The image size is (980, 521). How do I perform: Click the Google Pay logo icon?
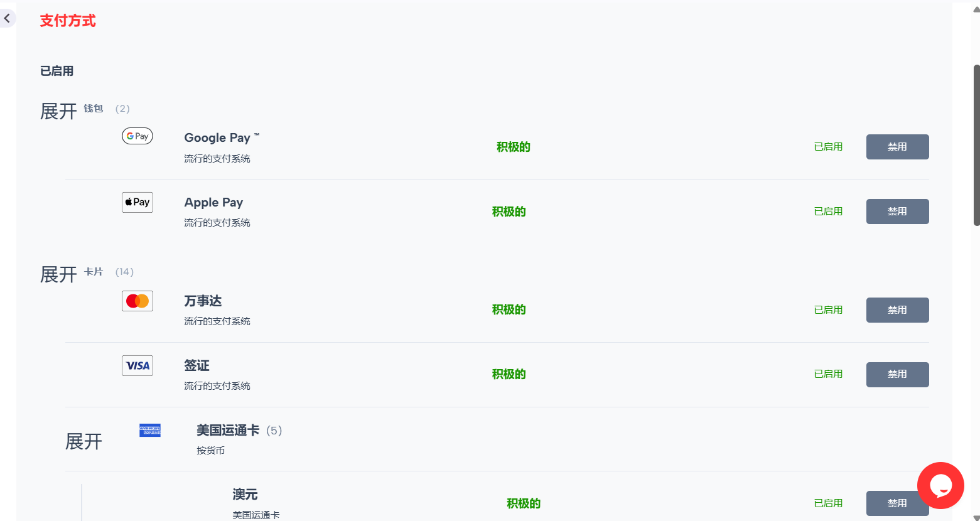tap(137, 136)
